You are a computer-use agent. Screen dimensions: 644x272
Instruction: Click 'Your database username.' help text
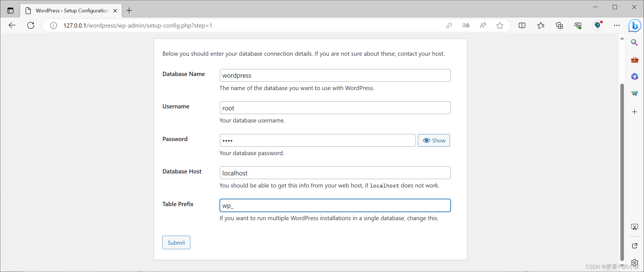point(252,121)
